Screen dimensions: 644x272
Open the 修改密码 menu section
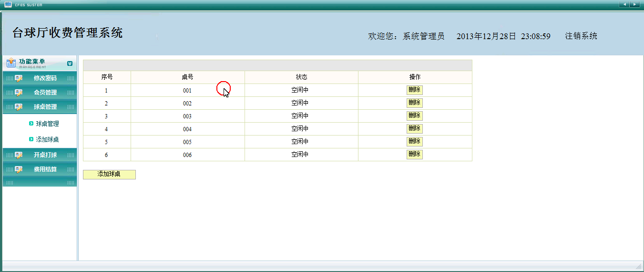(x=40, y=78)
